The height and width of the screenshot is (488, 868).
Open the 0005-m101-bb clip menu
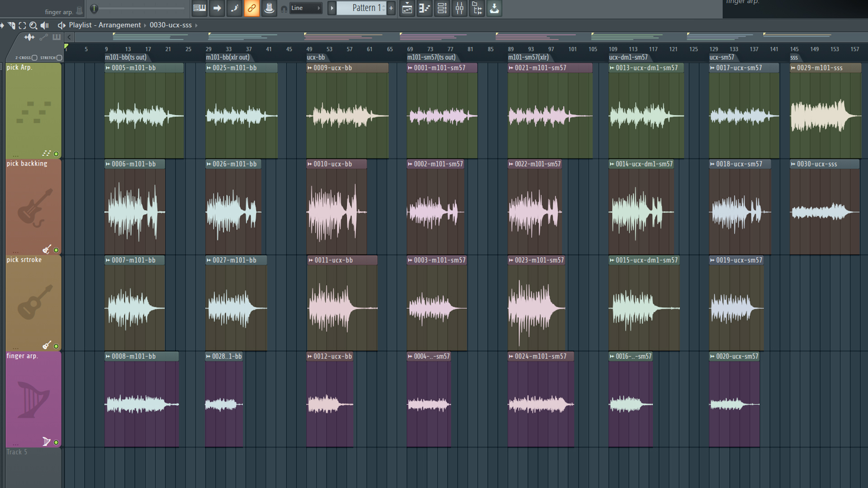click(x=108, y=68)
